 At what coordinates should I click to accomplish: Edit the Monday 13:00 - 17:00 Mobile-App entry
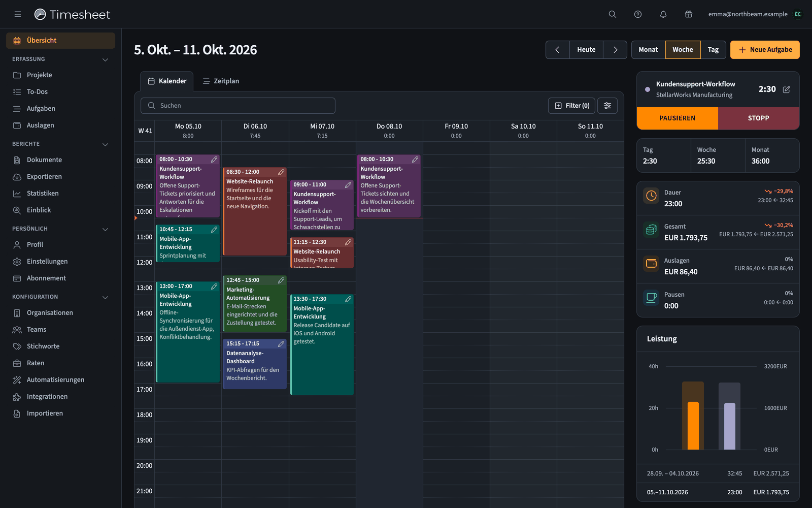coord(214,287)
